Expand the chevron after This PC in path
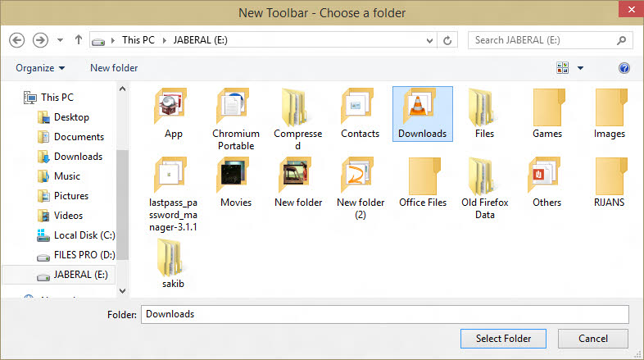 (165, 40)
